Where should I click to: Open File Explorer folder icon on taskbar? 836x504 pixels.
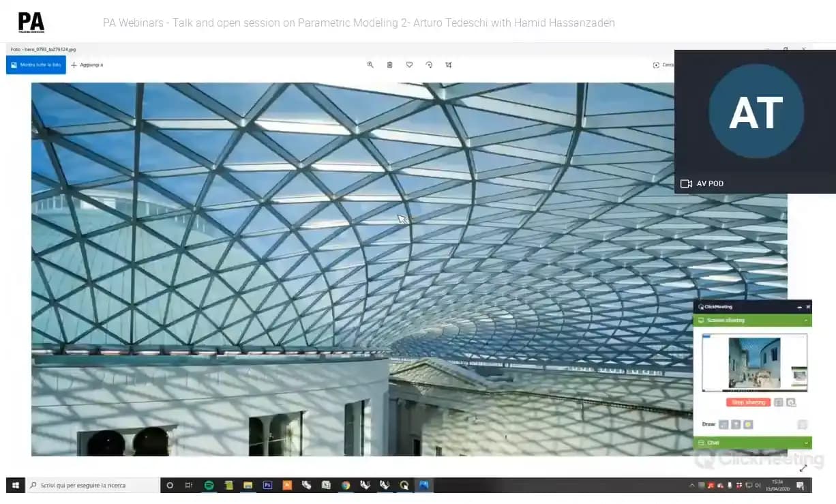248,486
